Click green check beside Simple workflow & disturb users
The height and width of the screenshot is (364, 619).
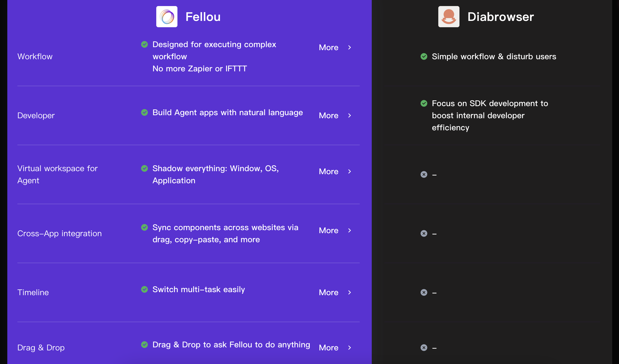pos(424,56)
